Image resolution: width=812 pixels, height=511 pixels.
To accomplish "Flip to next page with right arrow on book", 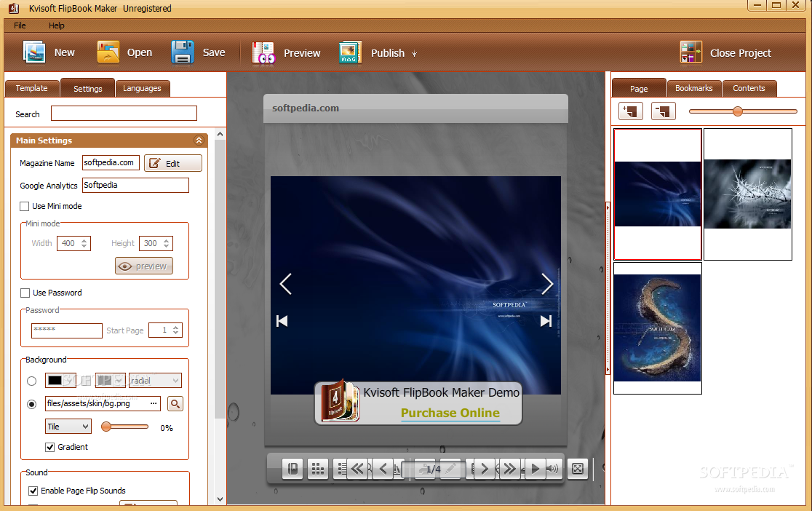I will tap(547, 284).
